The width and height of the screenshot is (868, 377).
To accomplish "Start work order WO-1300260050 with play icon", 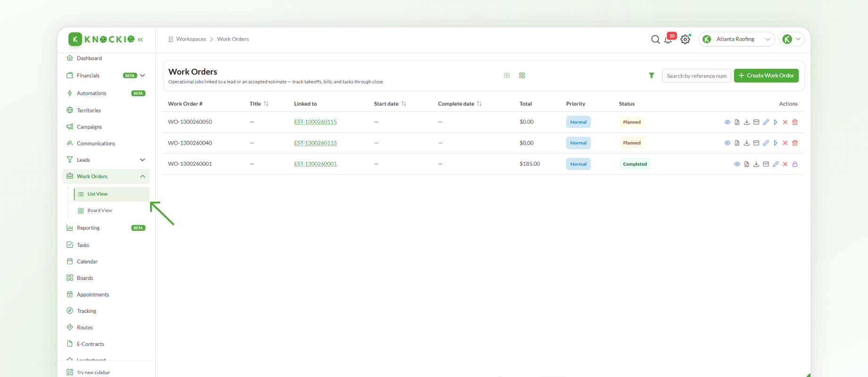I will coord(776,122).
